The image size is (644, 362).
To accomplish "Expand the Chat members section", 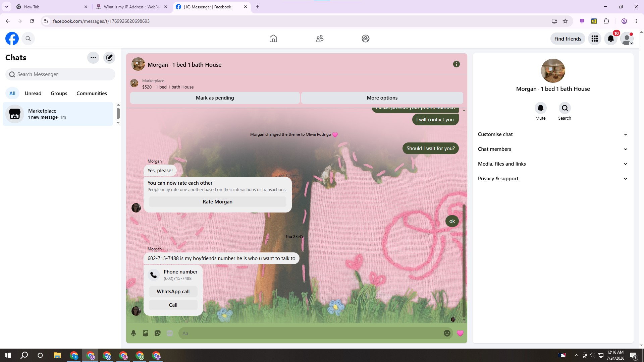I will point(553,149).
